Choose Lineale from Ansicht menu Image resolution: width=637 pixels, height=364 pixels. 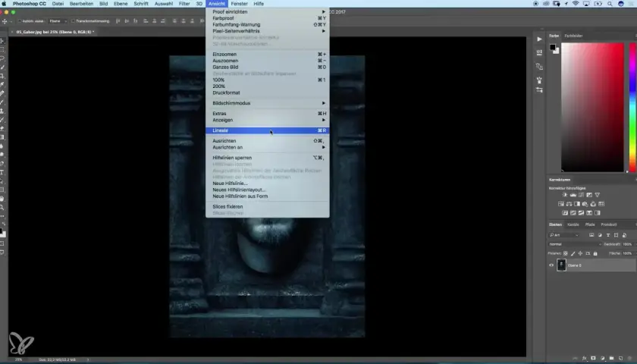point(267,130)
